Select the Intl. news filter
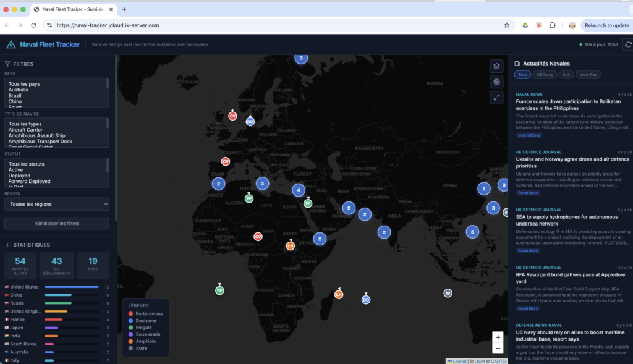 pos(566,75)
